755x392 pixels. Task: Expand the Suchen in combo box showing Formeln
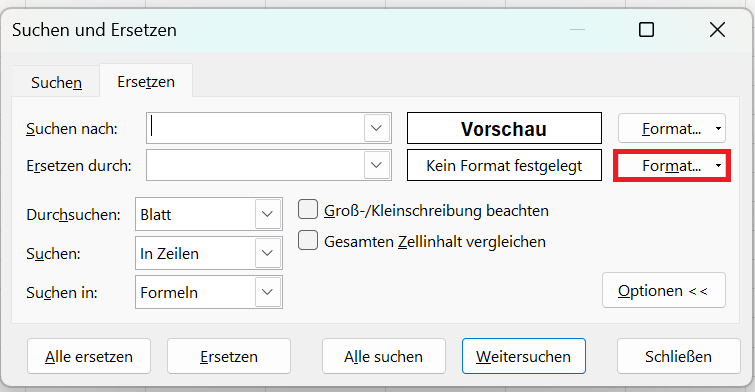coord(268,292)
